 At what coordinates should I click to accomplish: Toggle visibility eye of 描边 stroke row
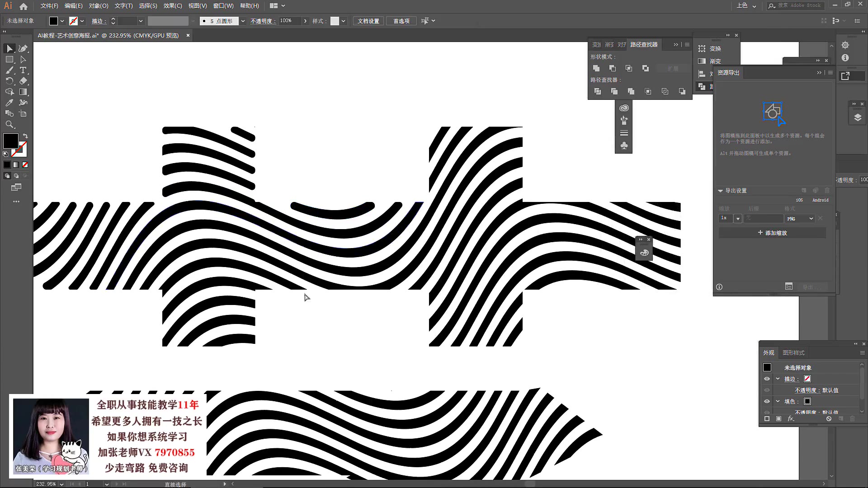[x=767, y=379]
